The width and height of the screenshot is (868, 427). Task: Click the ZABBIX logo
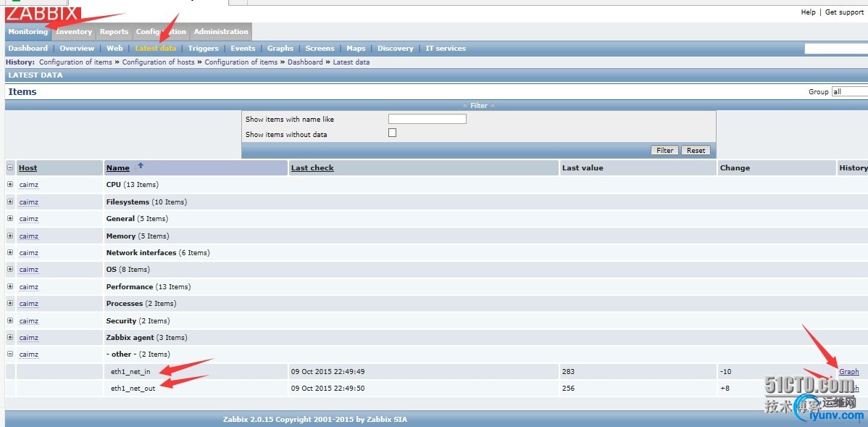43,14
